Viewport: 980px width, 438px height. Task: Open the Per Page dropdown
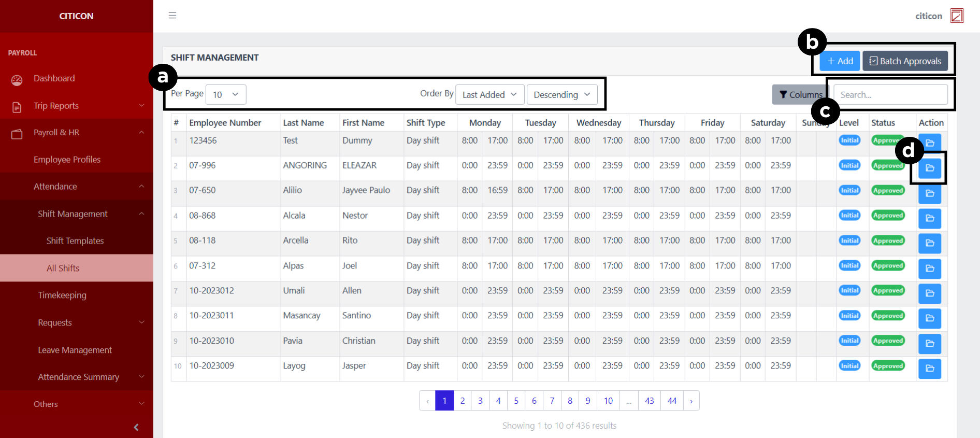(x=225, y=94)
